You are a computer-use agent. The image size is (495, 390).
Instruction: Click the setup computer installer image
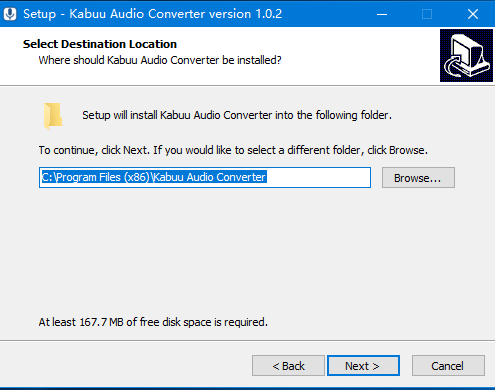(466, 55)
